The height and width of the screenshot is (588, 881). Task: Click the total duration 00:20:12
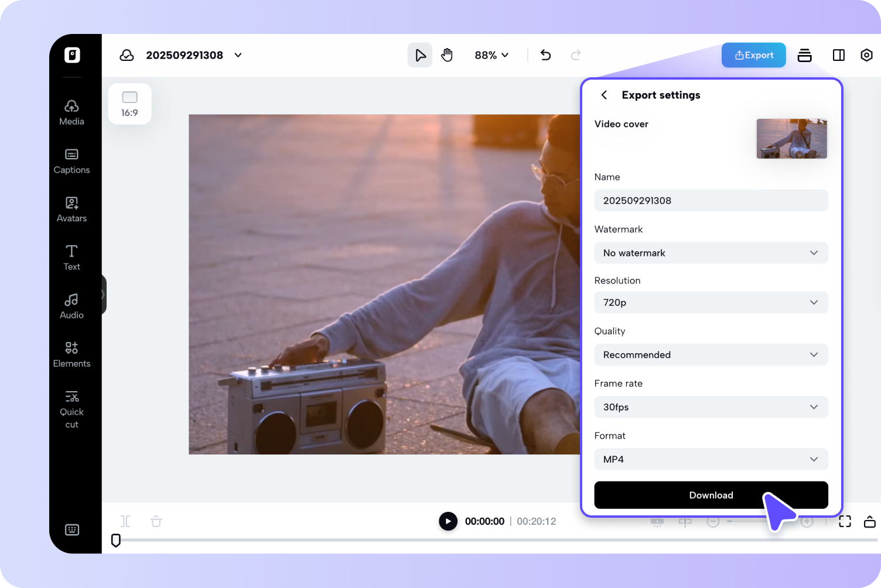(537, 521)
